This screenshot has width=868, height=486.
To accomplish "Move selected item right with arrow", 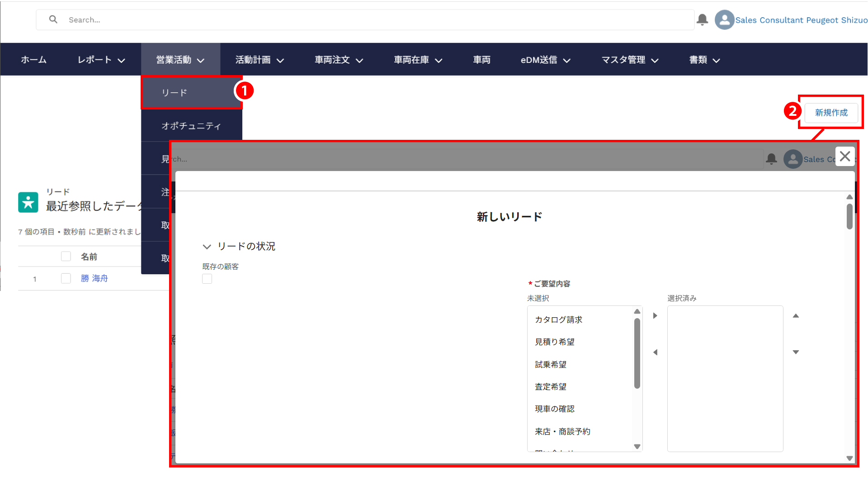I will (x=655, y=316).
